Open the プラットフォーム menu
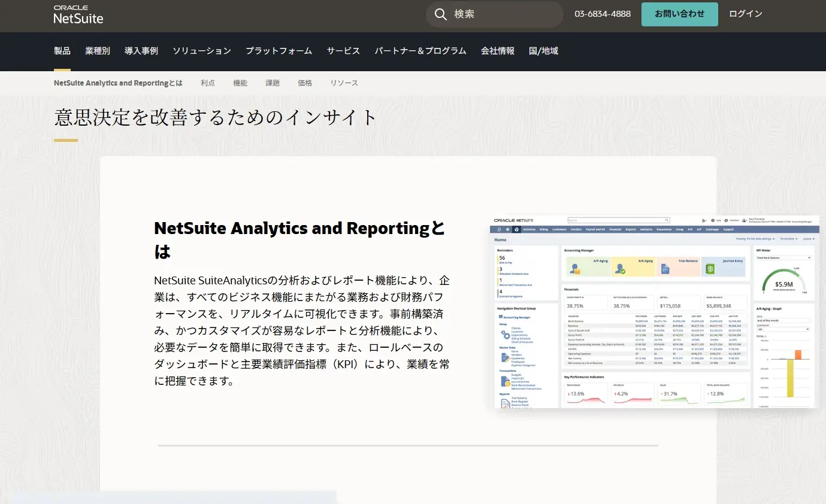Screen dimensions: 826x504 click(279, 51)
